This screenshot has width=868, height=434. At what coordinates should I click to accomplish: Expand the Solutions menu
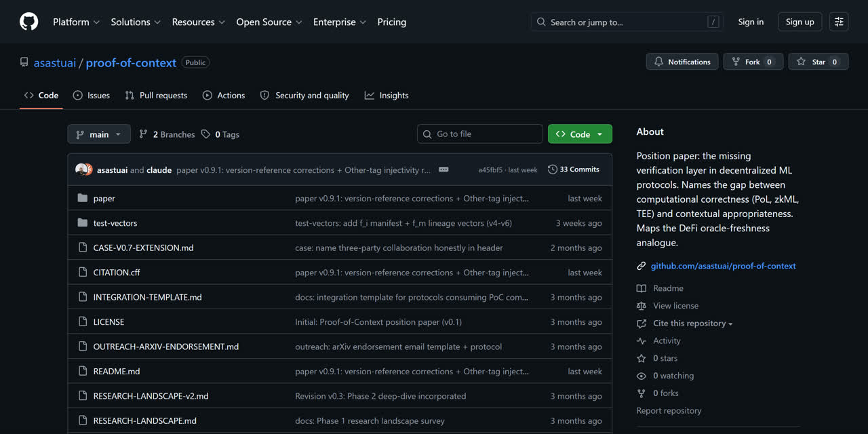pos(136,22)
